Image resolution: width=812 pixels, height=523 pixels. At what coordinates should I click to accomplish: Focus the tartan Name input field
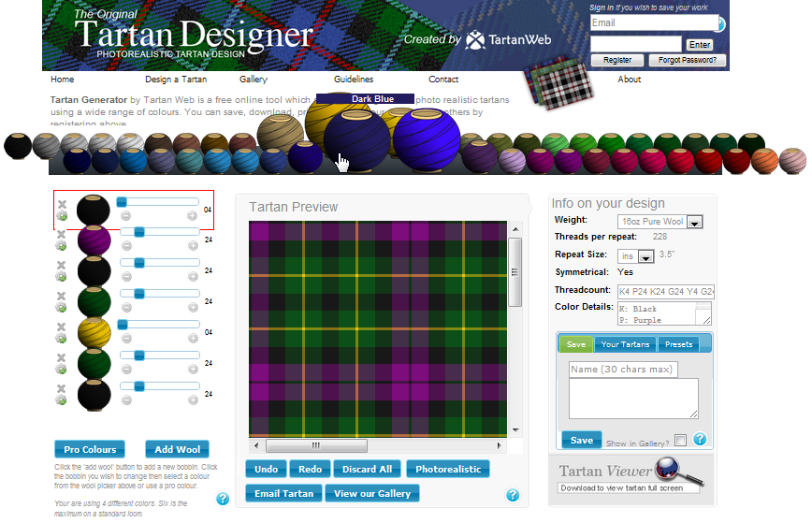pyautogui.click(x=623, y=370)
